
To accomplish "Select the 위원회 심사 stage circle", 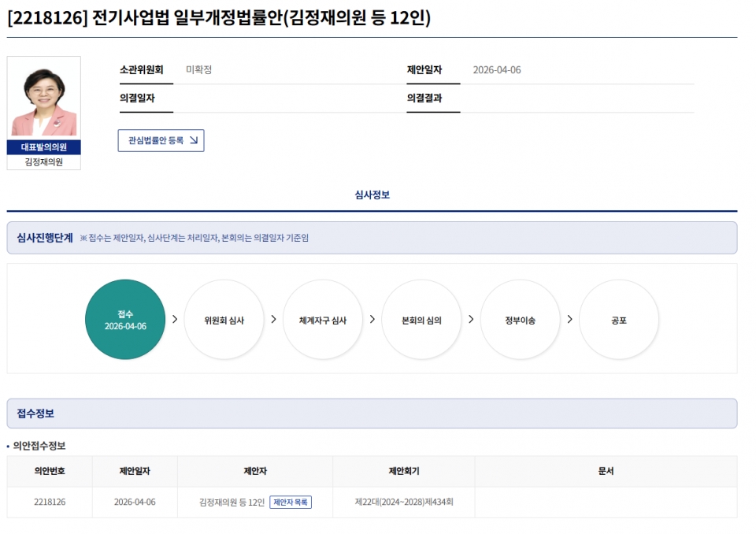I will 224,320.
